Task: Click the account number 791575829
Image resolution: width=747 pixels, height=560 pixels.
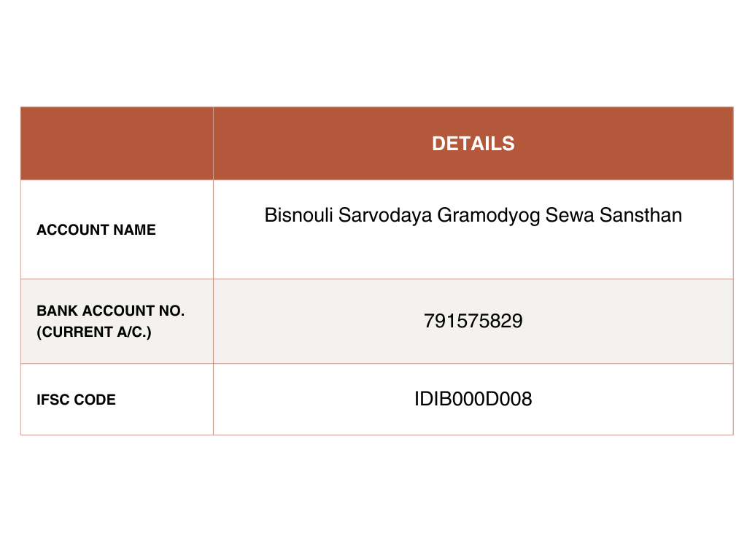Action: click(x=473, y=321)
